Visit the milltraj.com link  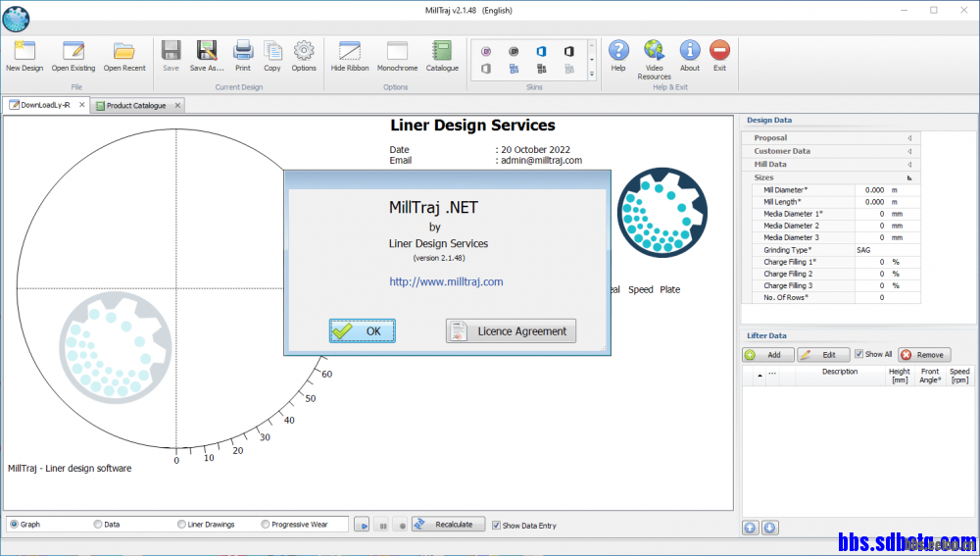(x=446, y=282)
